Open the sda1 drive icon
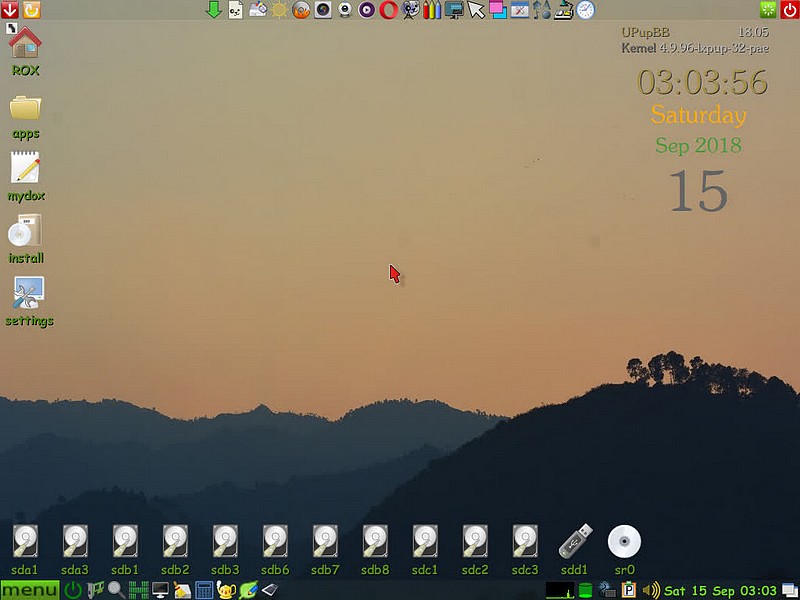The width and height of the screenshot is (800, 600). [24, 542]
